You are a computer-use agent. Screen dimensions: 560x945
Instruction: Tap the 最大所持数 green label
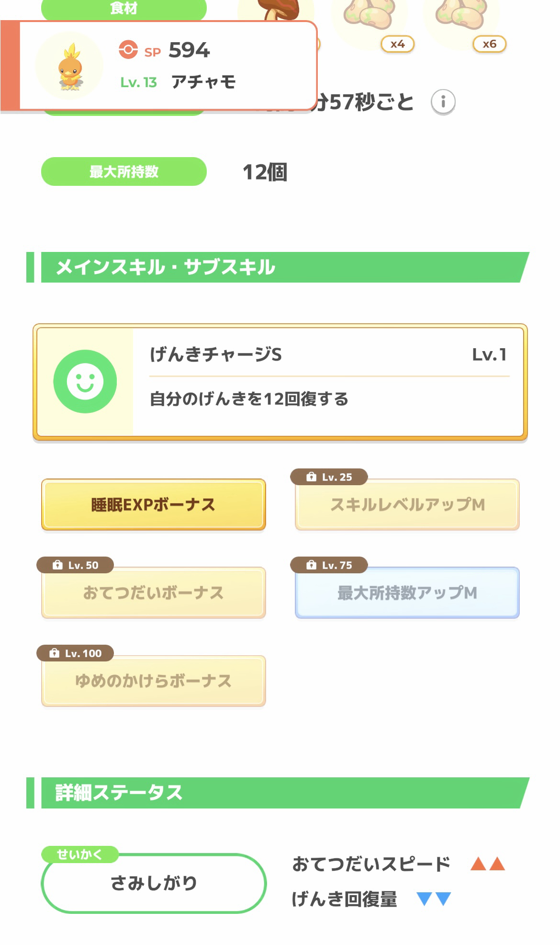tap(123, 171)
